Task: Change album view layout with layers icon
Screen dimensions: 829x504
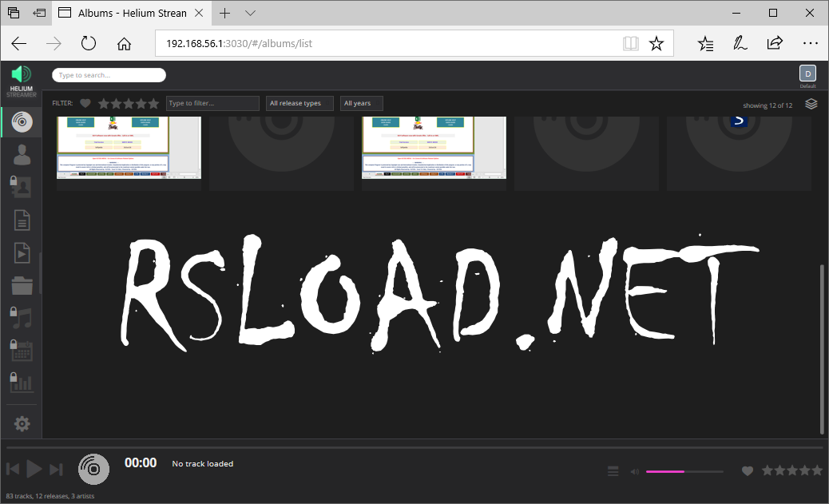Action: 811,104
